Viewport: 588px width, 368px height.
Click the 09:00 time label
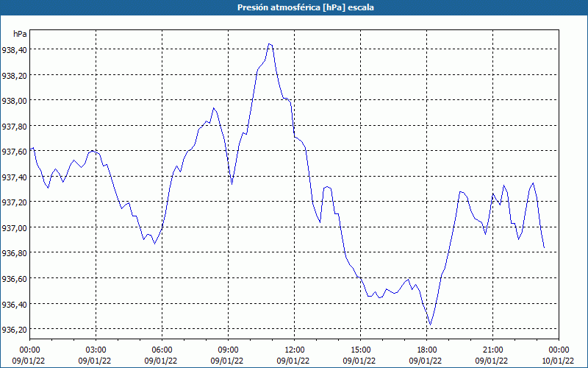[228, 350]
